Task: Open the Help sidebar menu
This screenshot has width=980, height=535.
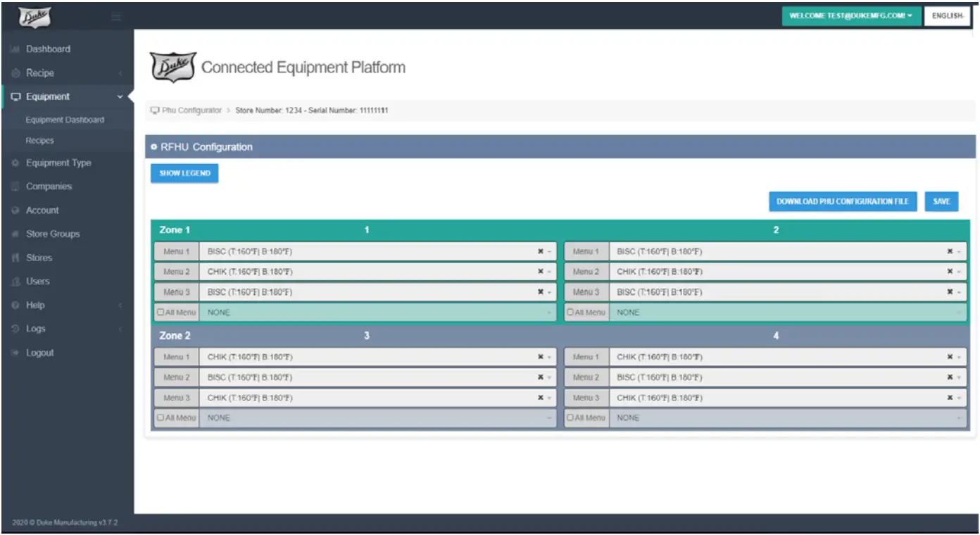Action: tap(67, 306)
